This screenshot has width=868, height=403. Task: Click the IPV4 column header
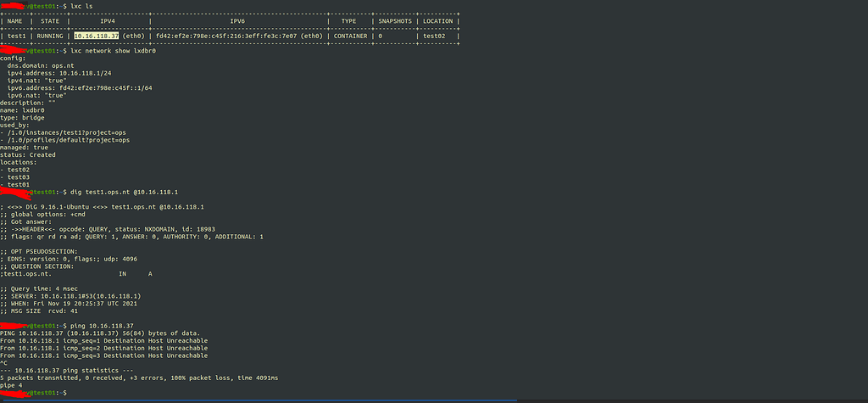click(108, 20)
